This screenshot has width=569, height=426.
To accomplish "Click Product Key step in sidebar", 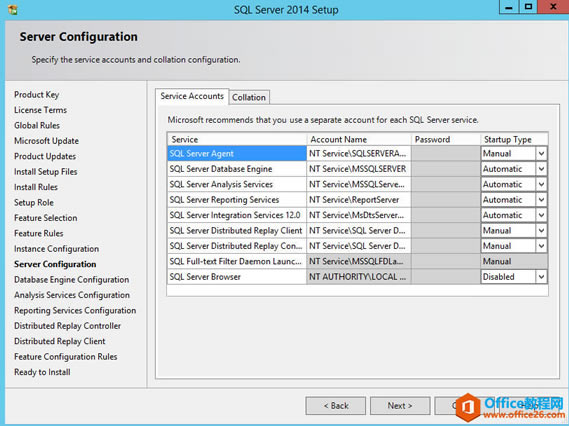I will [36, 95].
